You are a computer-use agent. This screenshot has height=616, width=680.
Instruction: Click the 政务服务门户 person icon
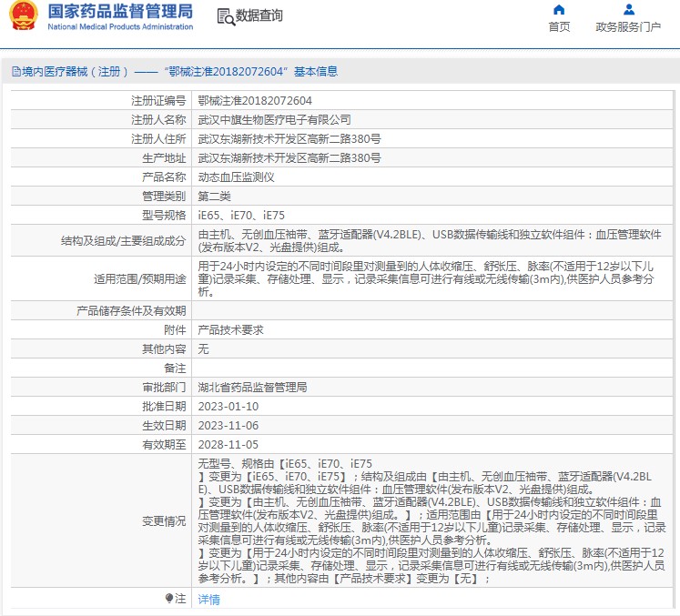[628, 10]
